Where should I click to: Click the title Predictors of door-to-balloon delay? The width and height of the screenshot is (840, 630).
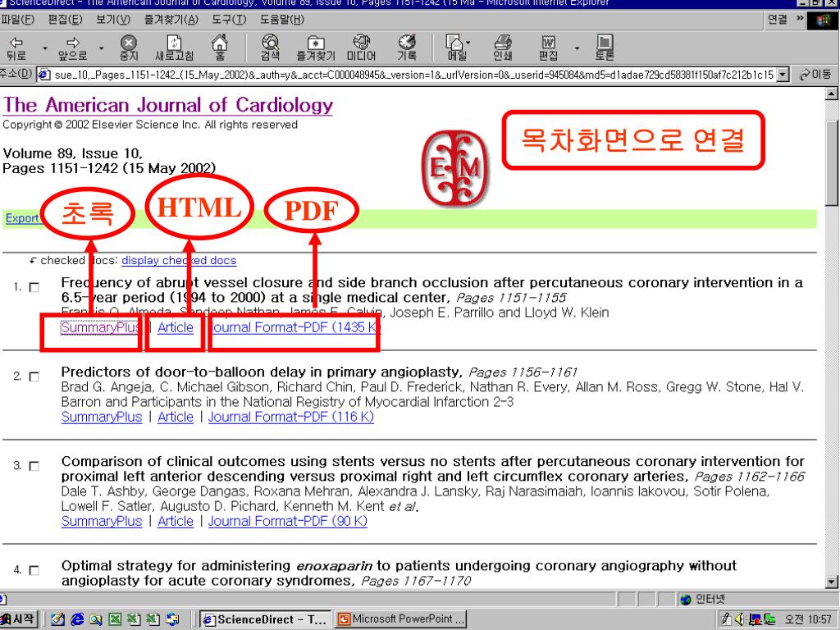tap(261, 372)
